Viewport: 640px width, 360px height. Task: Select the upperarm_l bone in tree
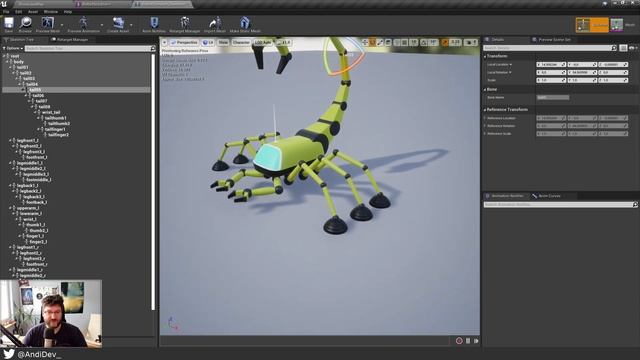[x=28, y=208]
